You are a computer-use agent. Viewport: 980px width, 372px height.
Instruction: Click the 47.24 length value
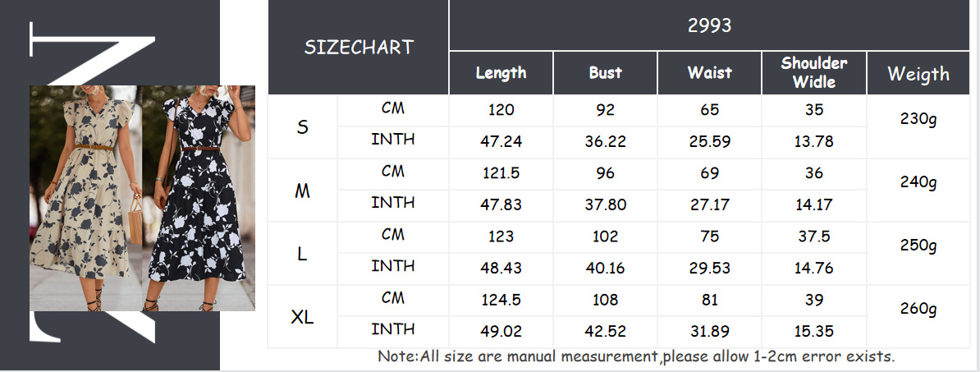pyautogui.click(x=501, y=141)
